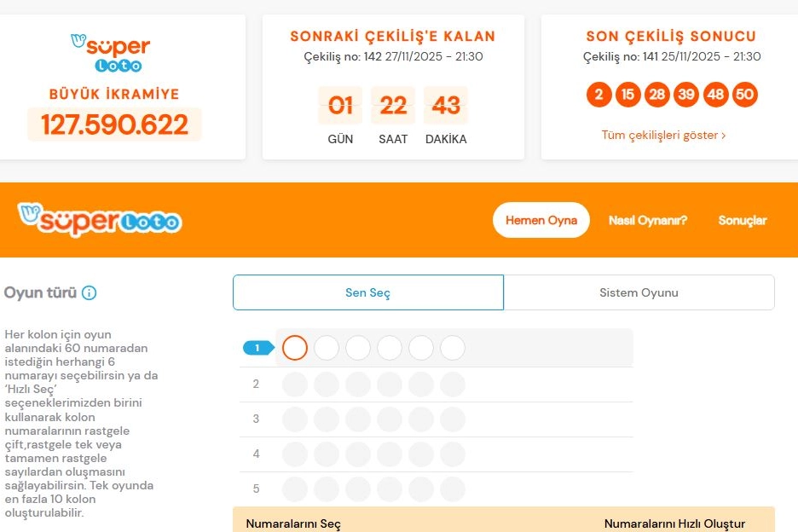Click winning number ball 39
This screenshot has height=532, width=798.
[686, 95]
